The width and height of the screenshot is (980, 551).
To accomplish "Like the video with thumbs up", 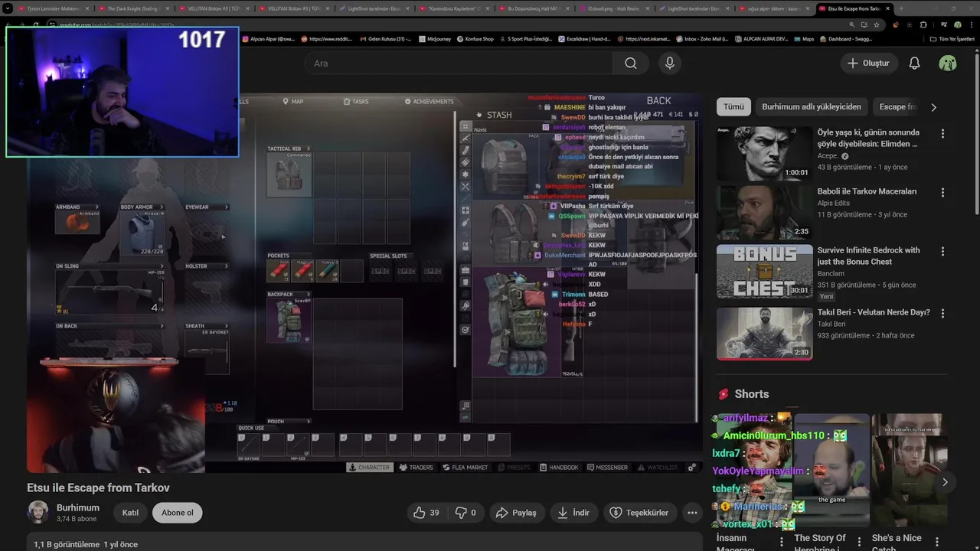I will tap(426, 513).
